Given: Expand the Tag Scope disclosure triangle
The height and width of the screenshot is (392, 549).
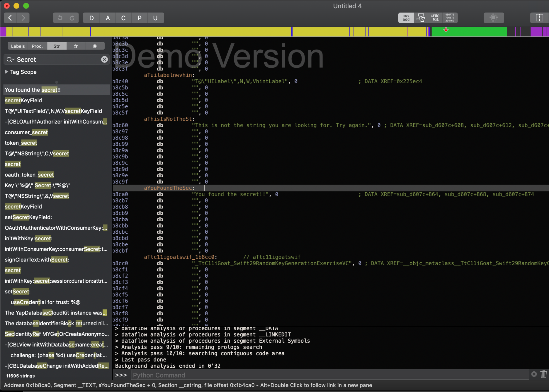Looking at the screenshot, I should point(6,72).
